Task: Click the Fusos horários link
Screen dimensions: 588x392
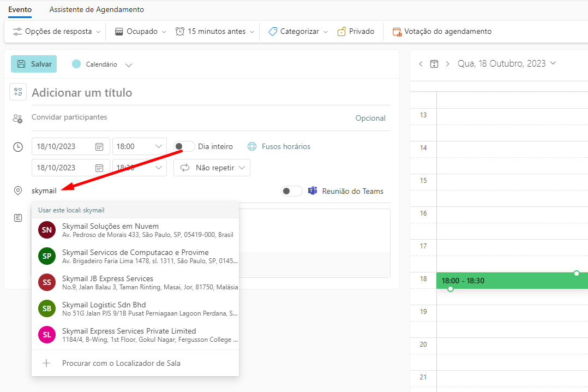Action: pyautogui.click(x=286, y=146)
